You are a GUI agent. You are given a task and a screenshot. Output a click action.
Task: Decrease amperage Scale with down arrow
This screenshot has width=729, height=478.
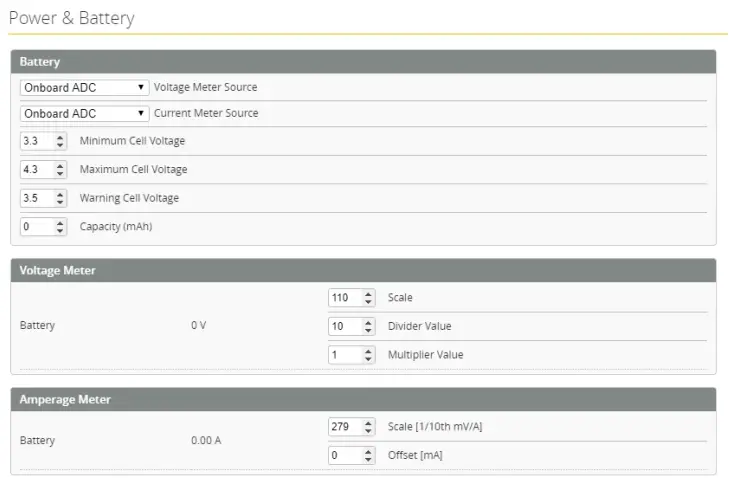click(x=368, y=431)
